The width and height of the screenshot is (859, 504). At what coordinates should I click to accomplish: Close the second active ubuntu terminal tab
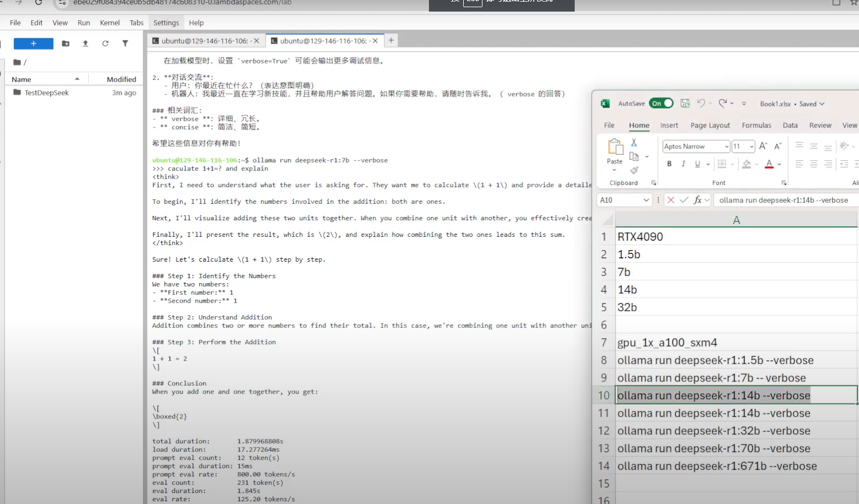point(375,41)
